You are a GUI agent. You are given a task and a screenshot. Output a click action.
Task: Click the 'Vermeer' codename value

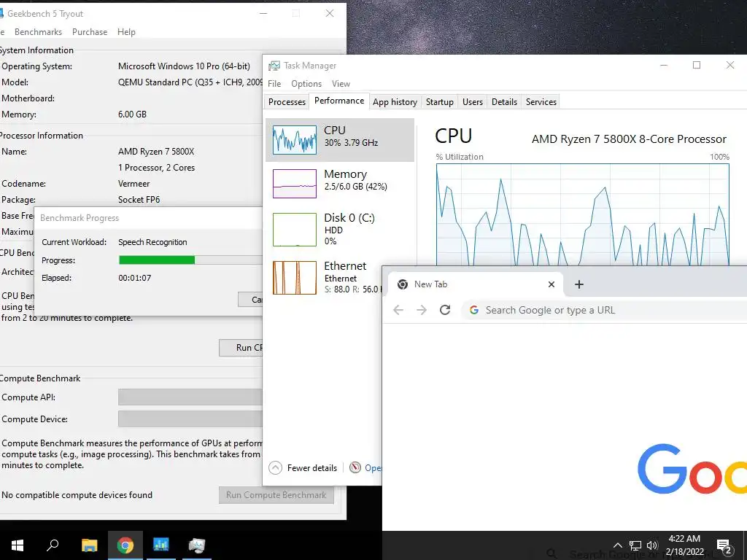(134, 183)
